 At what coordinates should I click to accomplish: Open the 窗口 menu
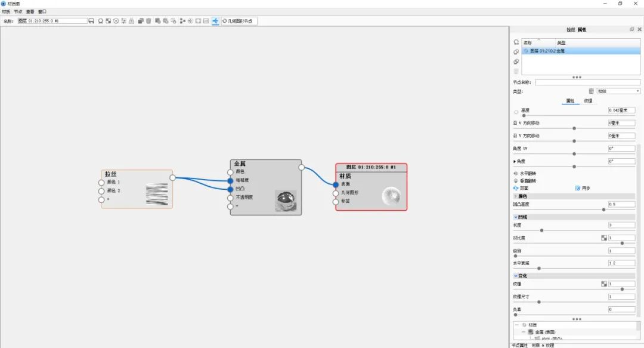(x=42, y=11)
